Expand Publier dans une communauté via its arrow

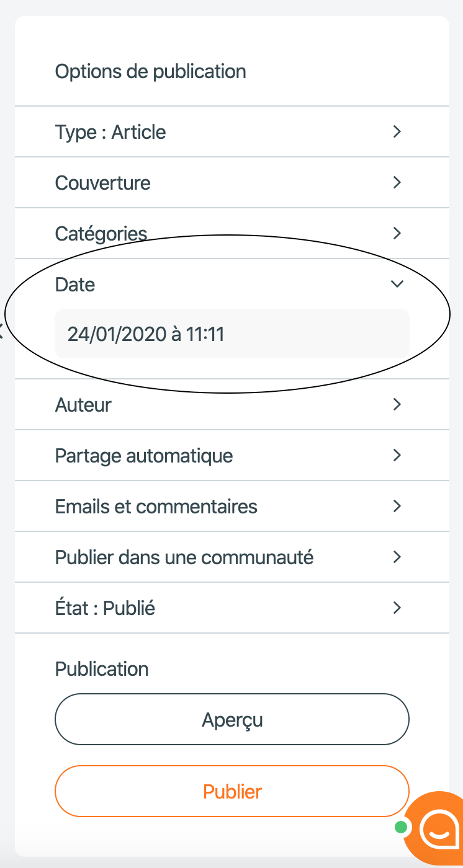coord(397,557)
